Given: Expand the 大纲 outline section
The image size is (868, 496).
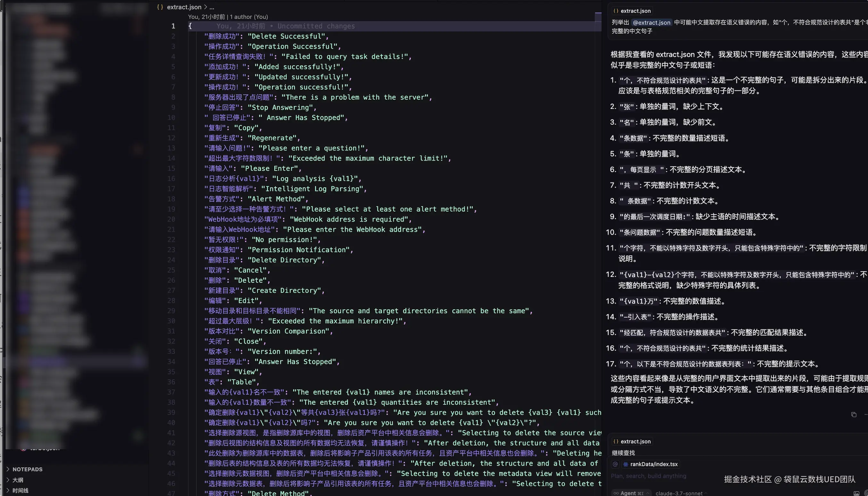Looking at the screenshot, I should coord(18,480).
